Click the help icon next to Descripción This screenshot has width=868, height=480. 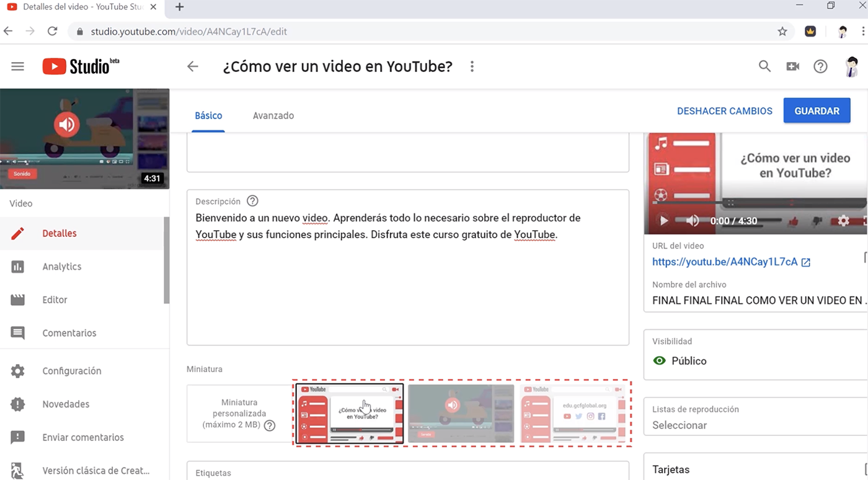252,201
